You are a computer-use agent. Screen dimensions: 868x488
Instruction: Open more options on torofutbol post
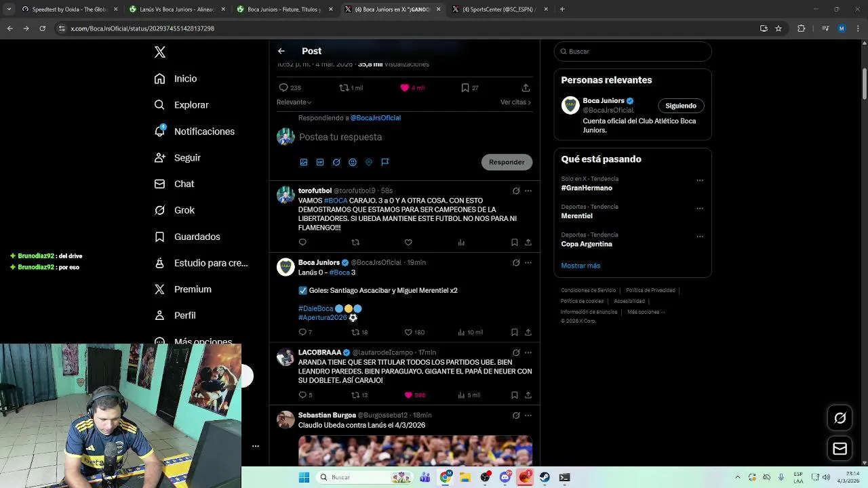click(x=528, y=191)
